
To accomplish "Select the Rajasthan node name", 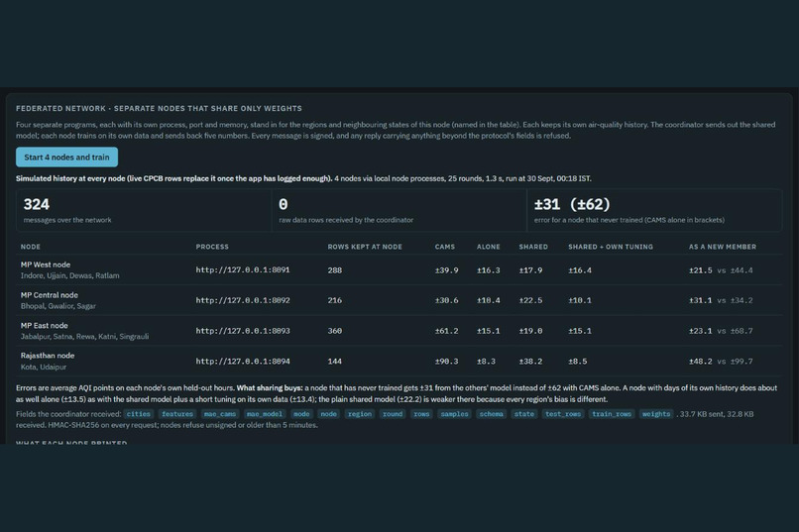I will coord(48,356).
